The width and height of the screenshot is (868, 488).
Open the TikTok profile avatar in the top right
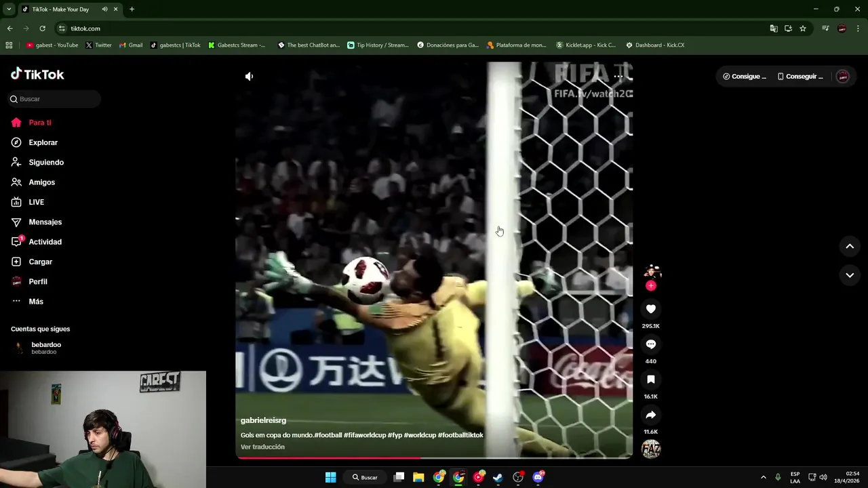click(843, 77)
